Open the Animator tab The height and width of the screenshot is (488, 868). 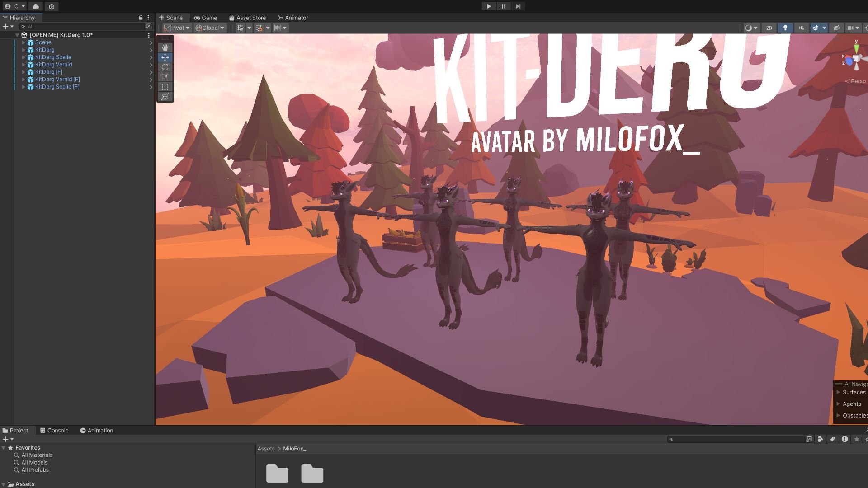point(293,18)
